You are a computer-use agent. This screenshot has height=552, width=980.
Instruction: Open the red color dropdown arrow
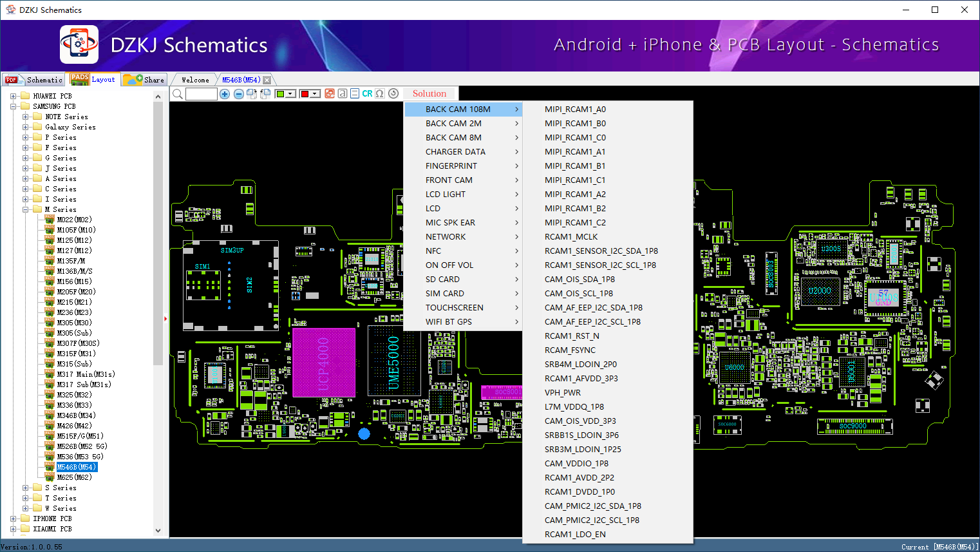[315, 94]
